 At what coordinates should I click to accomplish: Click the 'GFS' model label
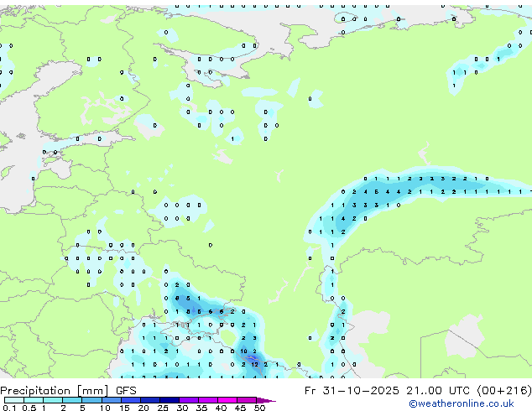[x=126, y=391]
